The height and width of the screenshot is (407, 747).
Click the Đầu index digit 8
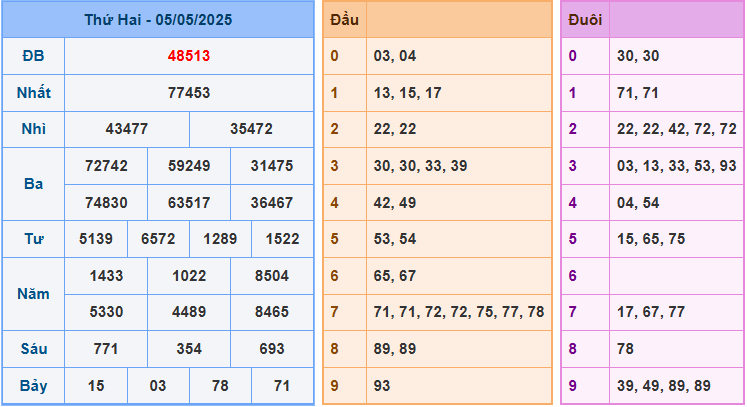click(x=334, y=349)
